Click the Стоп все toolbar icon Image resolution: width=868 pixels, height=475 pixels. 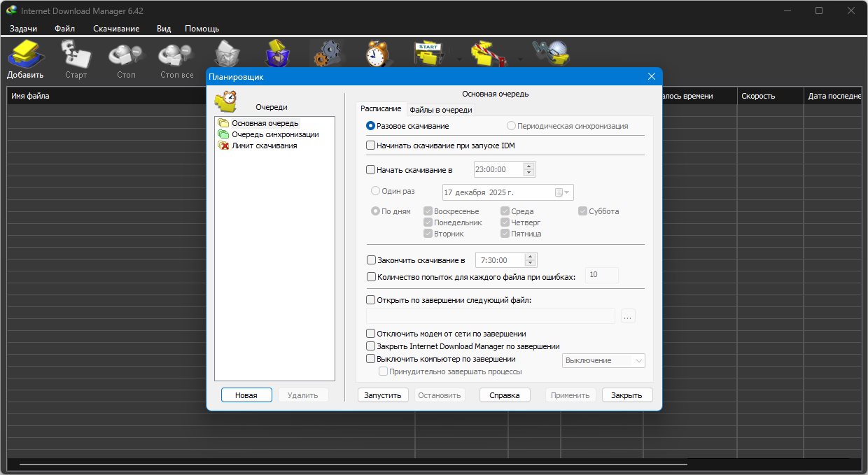(176, 56)
